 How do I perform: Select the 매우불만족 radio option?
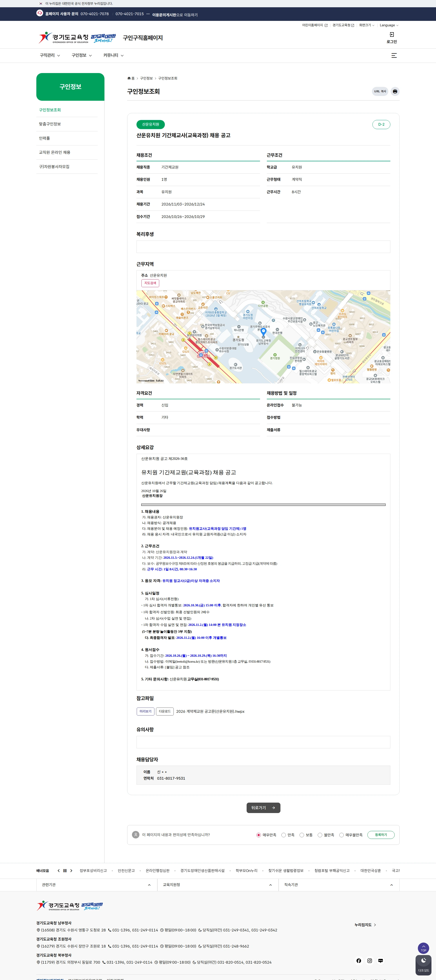tap(342, 835)
